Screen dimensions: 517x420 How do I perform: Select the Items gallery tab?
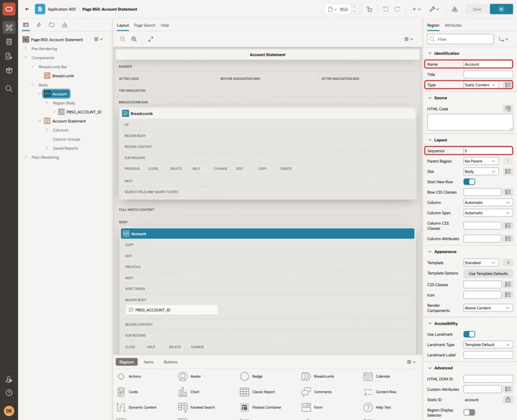pyautogui.click(x=149, y=362)
